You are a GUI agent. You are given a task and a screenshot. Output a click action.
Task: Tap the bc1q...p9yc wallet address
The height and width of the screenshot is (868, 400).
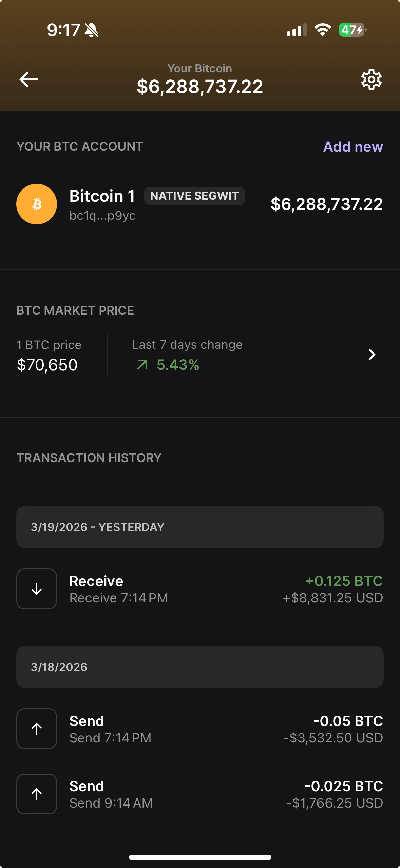[102, 216]
